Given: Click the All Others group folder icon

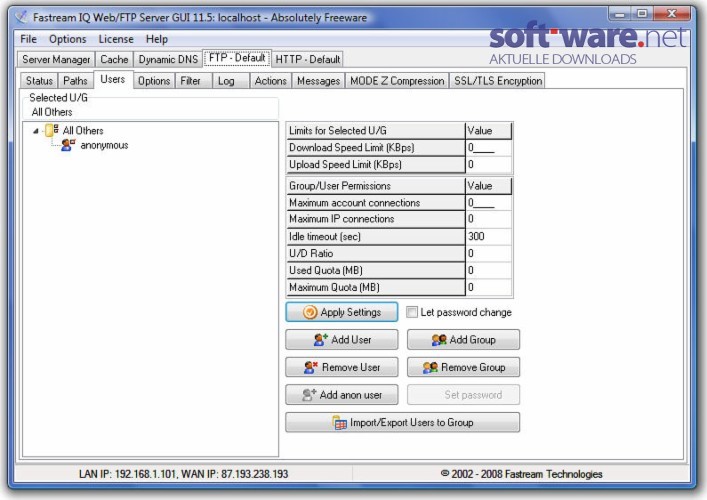Looking at the screenshot, I should click(52, 130).
